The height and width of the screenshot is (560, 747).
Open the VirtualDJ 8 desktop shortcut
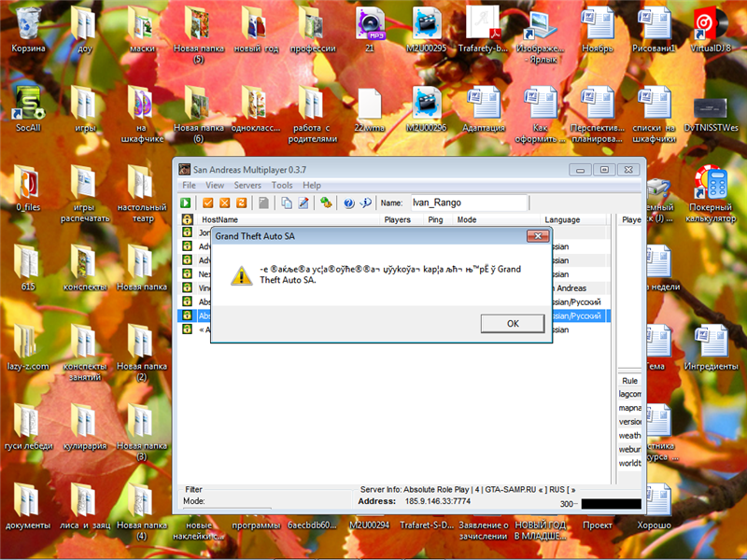[x=712, y=23]
